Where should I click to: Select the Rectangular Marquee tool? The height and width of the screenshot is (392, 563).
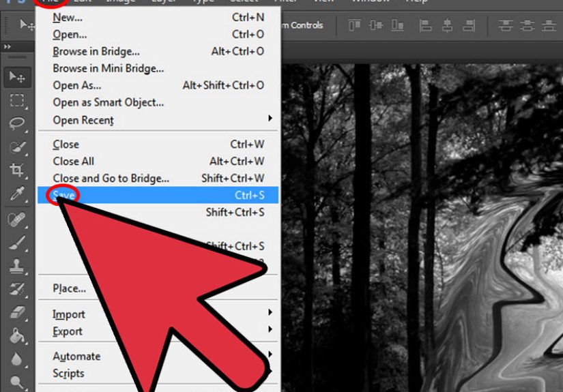point(17,100)
